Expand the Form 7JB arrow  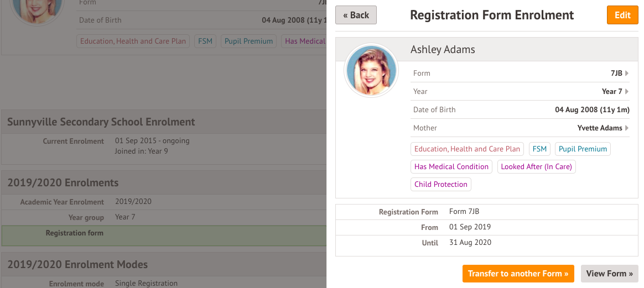pyautogui.click(x=627, y=73)
